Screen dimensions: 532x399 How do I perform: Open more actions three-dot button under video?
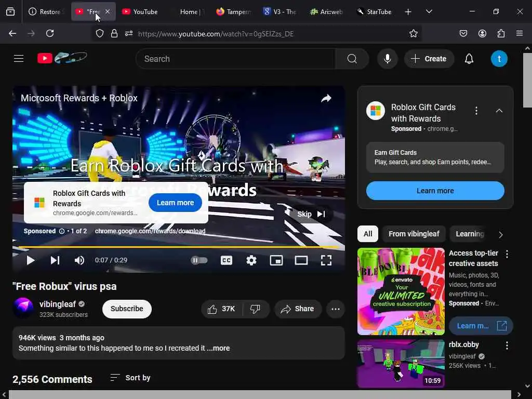click(335, 309)
